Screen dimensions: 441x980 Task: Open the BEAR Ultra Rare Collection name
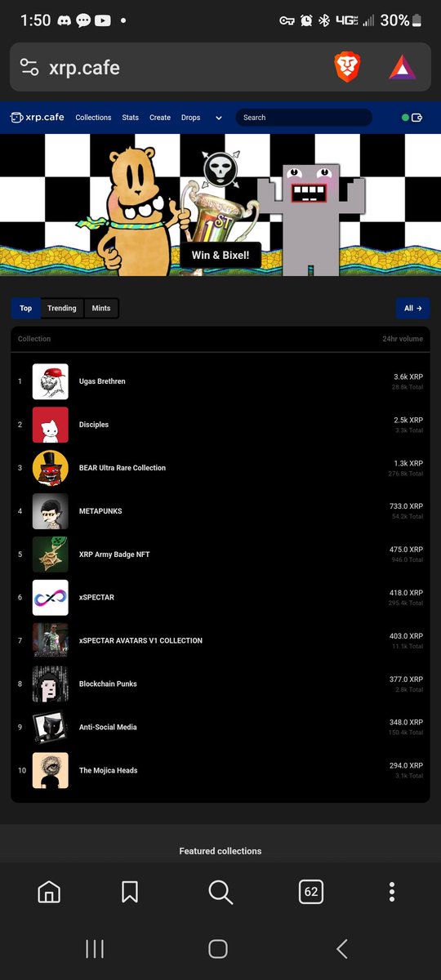coord(122,468)
